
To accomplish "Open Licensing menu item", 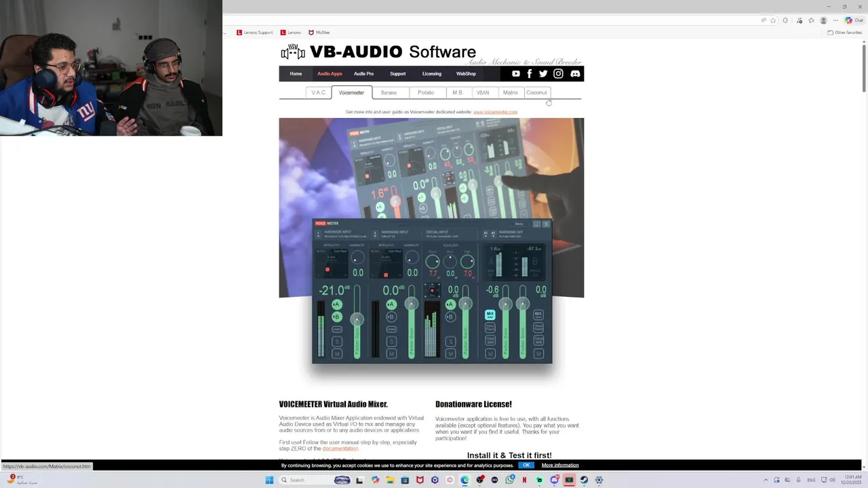I will 431,74.
